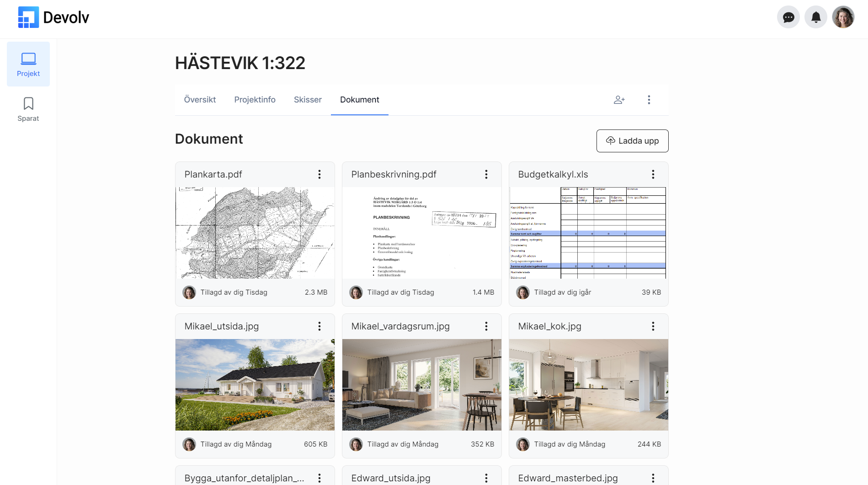Open options menu for Budgetkalkyl.xls
This screenshot has width=868, height=485.
653,174
